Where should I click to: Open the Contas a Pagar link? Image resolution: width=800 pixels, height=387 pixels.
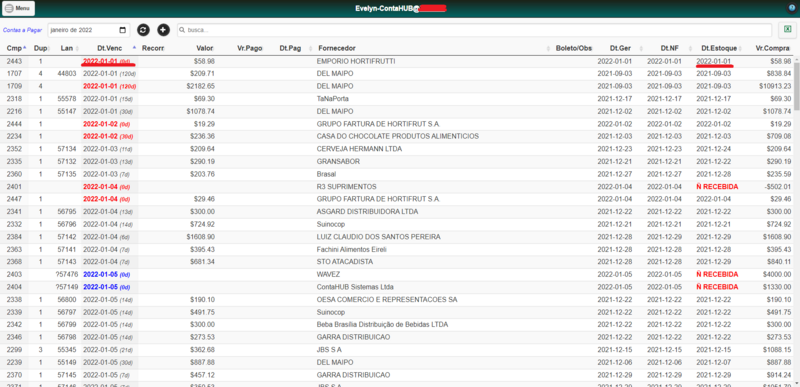click(x=22, y=30)
